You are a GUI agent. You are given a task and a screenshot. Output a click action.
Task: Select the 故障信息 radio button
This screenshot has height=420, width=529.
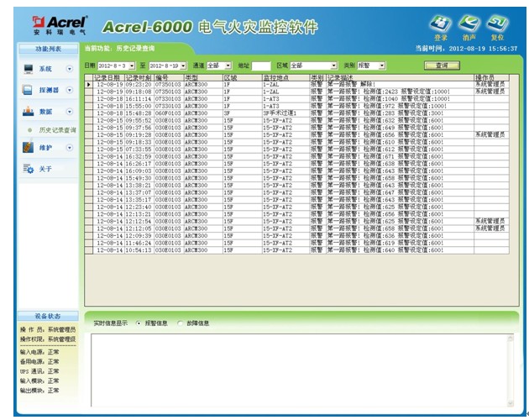[181, 323]
